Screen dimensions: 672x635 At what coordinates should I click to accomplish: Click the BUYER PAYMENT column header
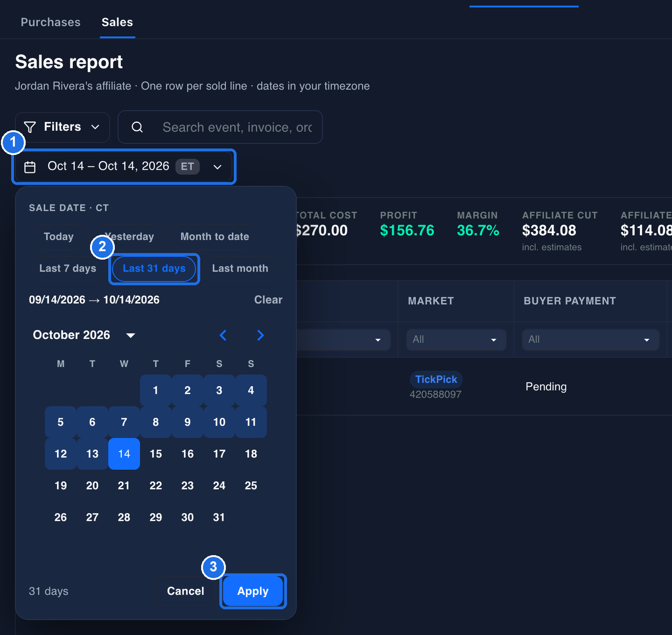tap(570, 301)
